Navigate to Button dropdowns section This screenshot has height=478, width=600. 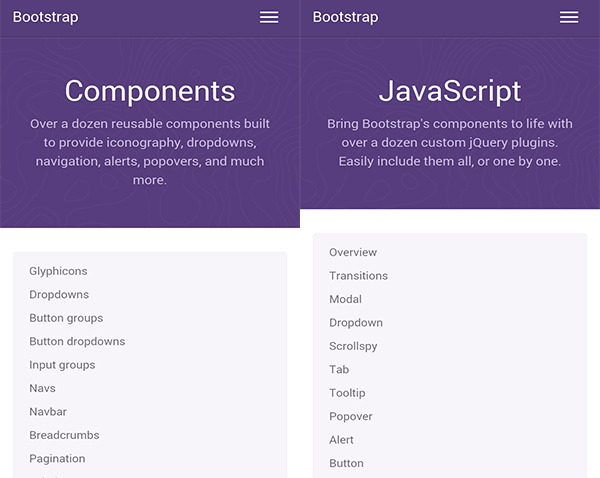(x=77, y=342)
